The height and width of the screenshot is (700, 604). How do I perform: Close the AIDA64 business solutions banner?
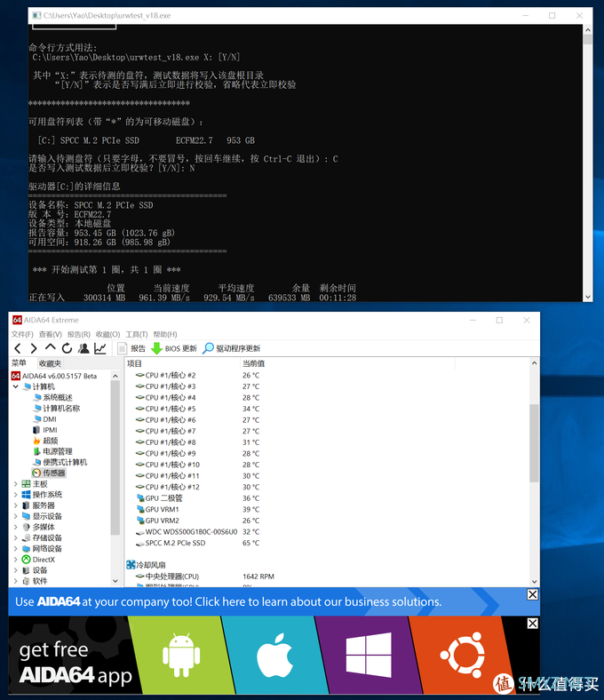pos(533,594)
